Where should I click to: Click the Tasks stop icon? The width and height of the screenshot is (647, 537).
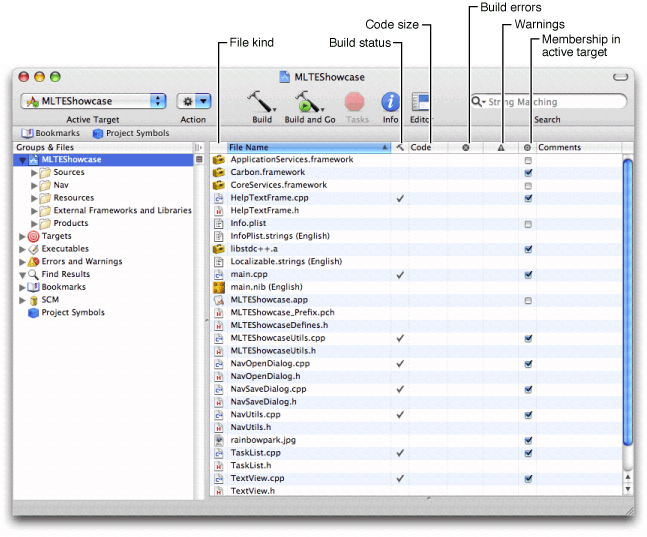[355, 101]
